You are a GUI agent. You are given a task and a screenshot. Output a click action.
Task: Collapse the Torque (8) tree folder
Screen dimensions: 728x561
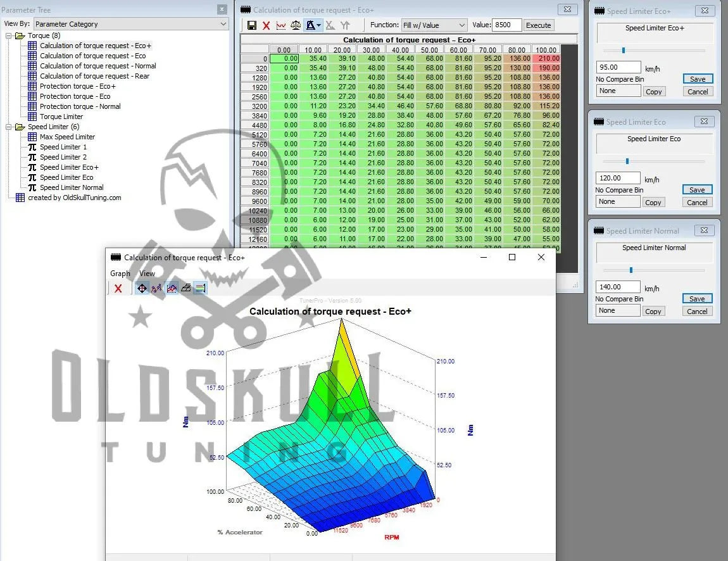[9, 35]
